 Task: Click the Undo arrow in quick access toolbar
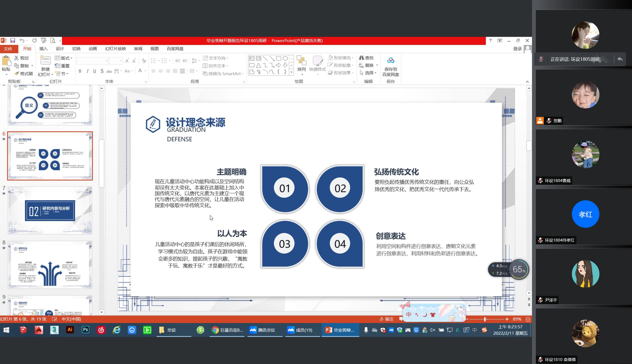[22, 40]
